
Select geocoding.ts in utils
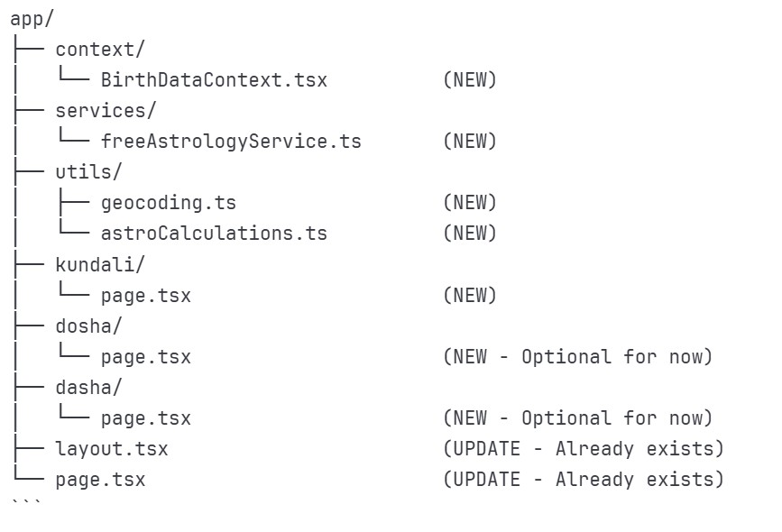[169, 203]
